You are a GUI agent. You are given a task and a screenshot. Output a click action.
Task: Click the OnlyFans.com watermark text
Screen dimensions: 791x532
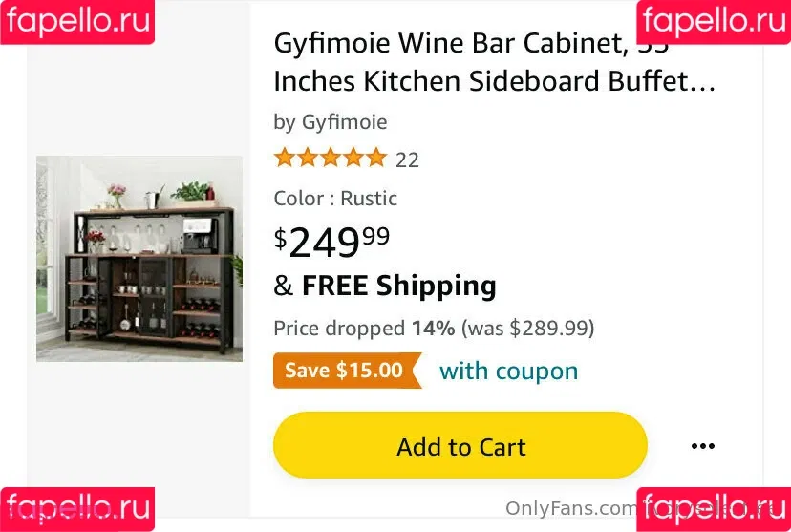[x=571, y=508]
